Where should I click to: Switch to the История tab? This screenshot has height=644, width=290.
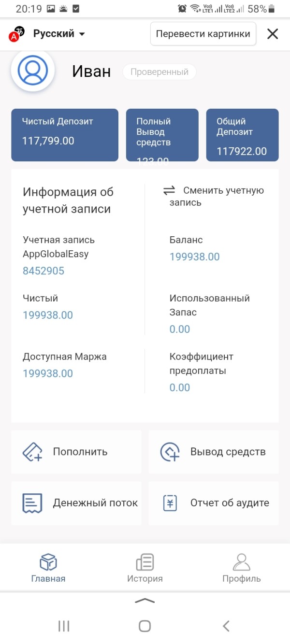pos(145,568)
